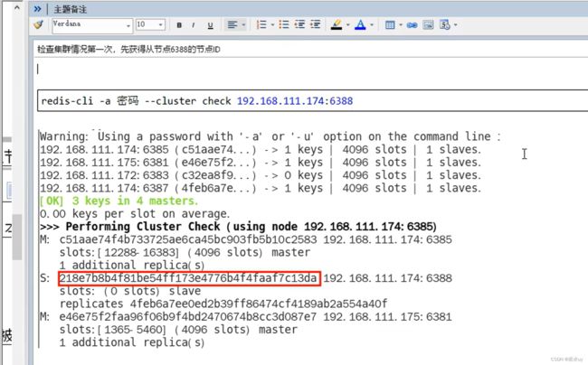Click the increase indent icon
588x365 pixels.
click(x=316, y=24)
